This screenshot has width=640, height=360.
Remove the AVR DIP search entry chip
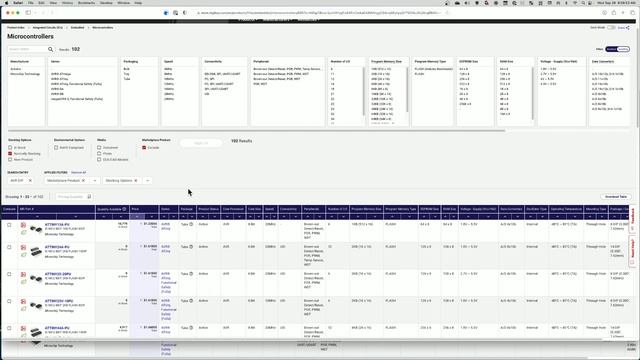[30, 180]
